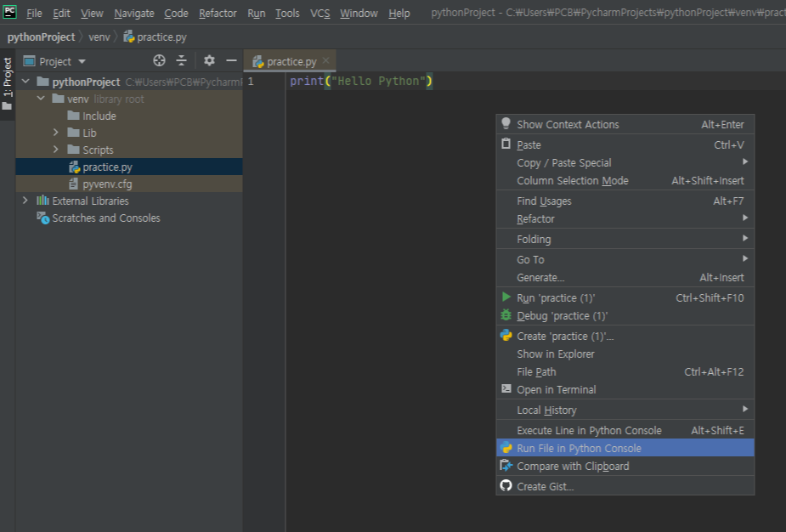This screenshot has width=786, height=532.
Task: Open the Local History submenu
Action: (625, 410)
